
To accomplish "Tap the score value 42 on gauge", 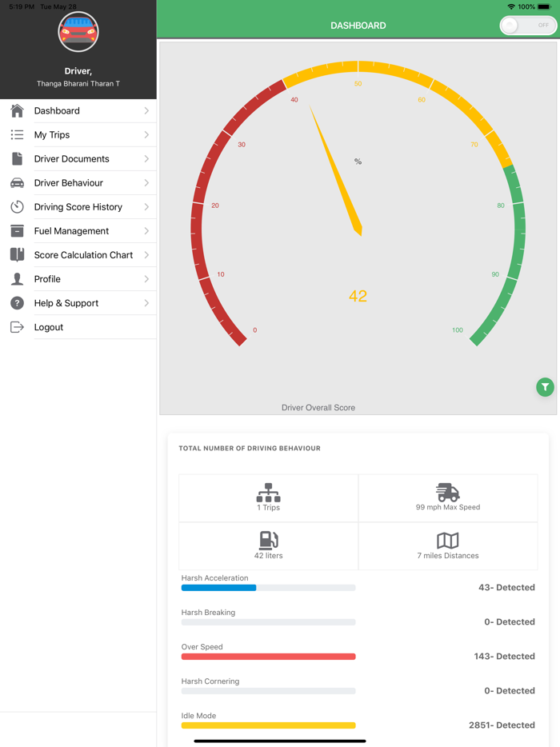I will [358, 296].
